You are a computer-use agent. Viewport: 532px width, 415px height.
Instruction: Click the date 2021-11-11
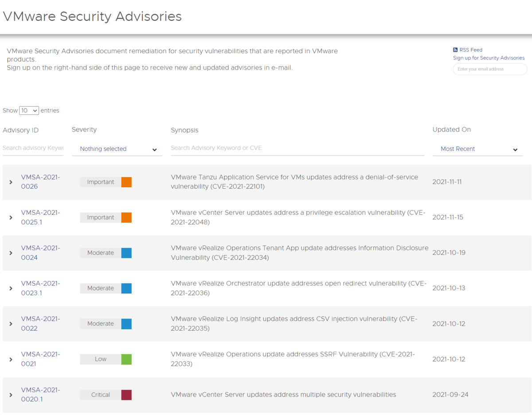(x=447, y=182)
